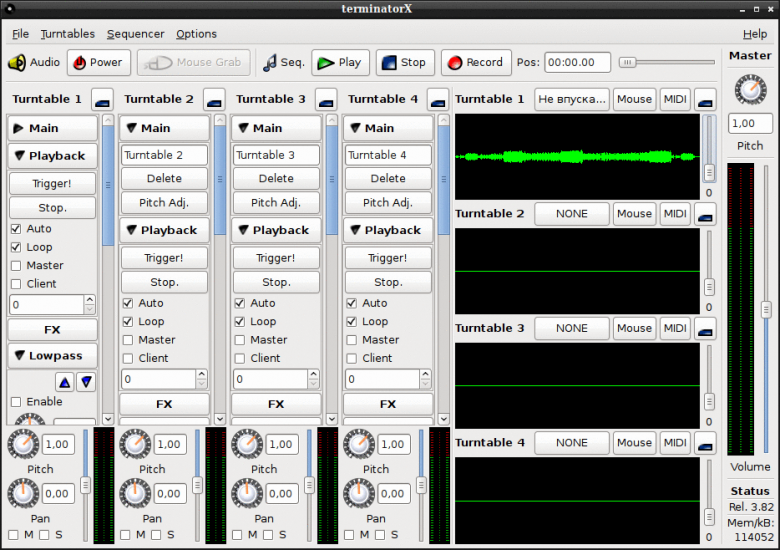Click Turntable 2 Pitch dial
This screenshot has width=780, height=550.
point(135,444)
